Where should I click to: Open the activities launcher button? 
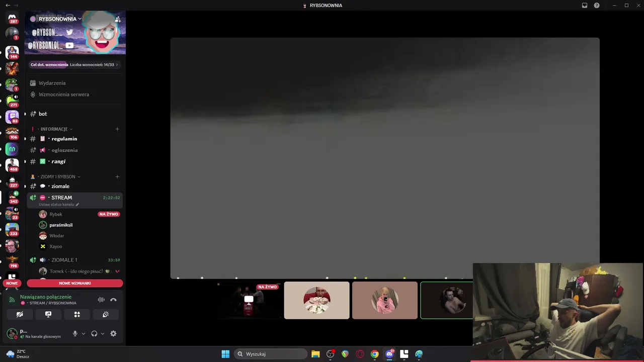[77, 314]
